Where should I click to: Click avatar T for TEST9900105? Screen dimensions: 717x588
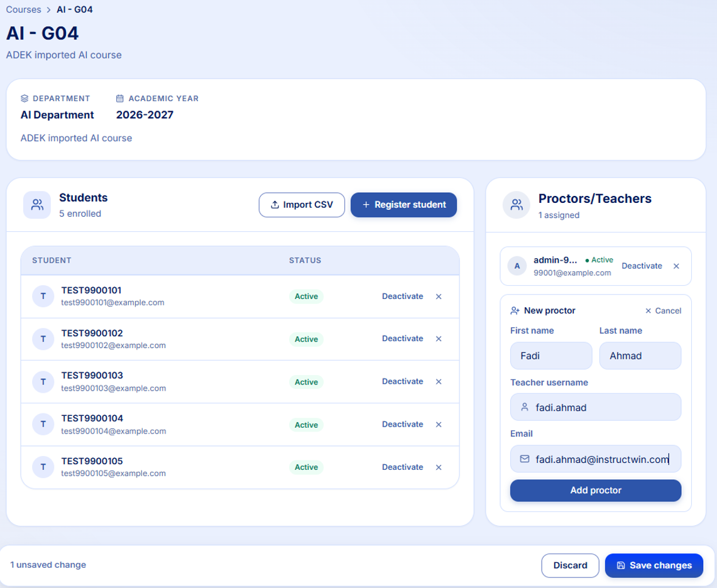[x=43, y=467]
